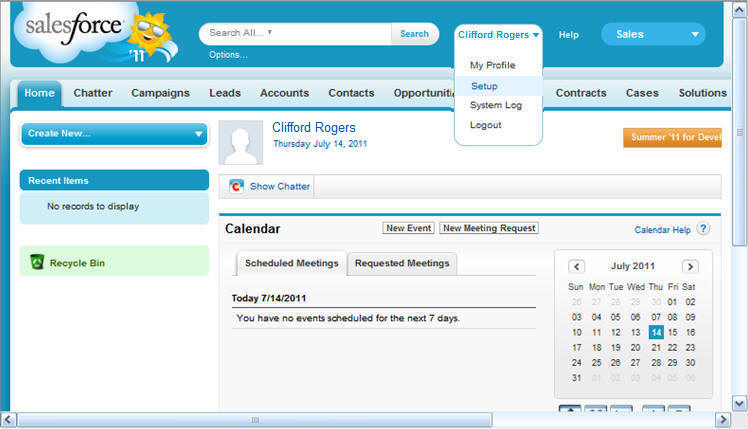Open Clifford Rogers profile name link

(x=314, y=127)
